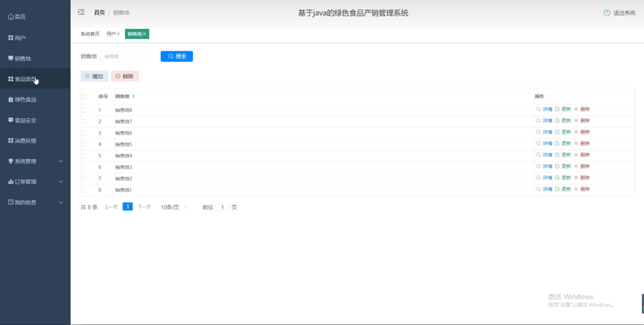Open 食品类型 in the sidebar menu
The image size is (644, 325).
click(x=35, y=79)
